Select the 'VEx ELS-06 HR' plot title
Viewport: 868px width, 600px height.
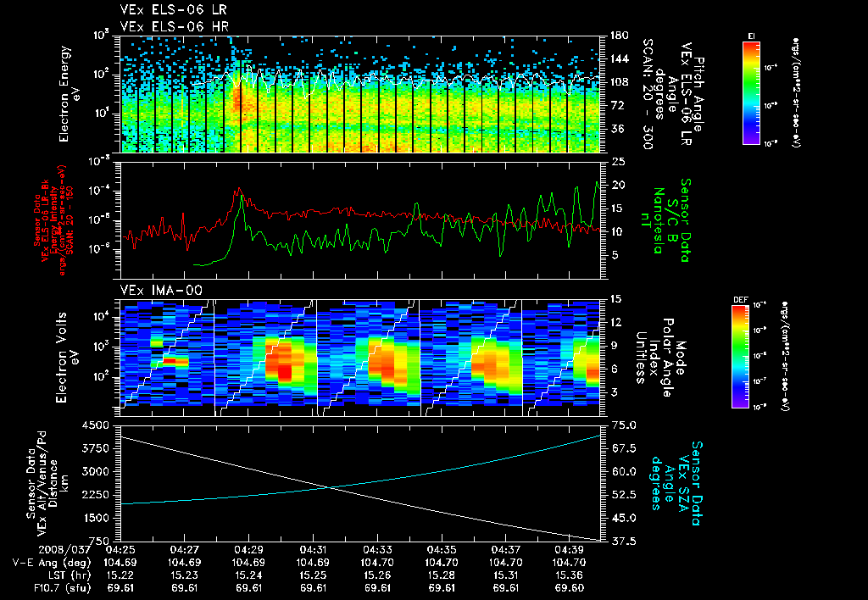(175, 26)
